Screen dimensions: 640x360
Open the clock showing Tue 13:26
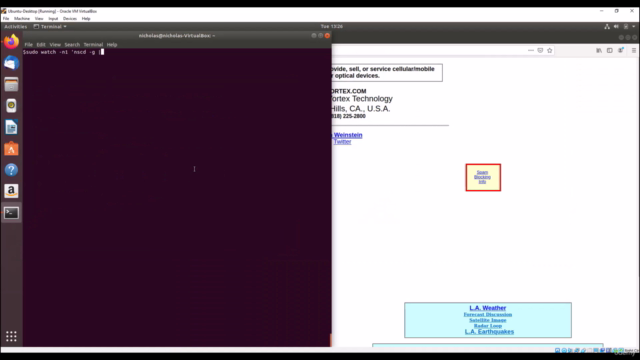331,27
